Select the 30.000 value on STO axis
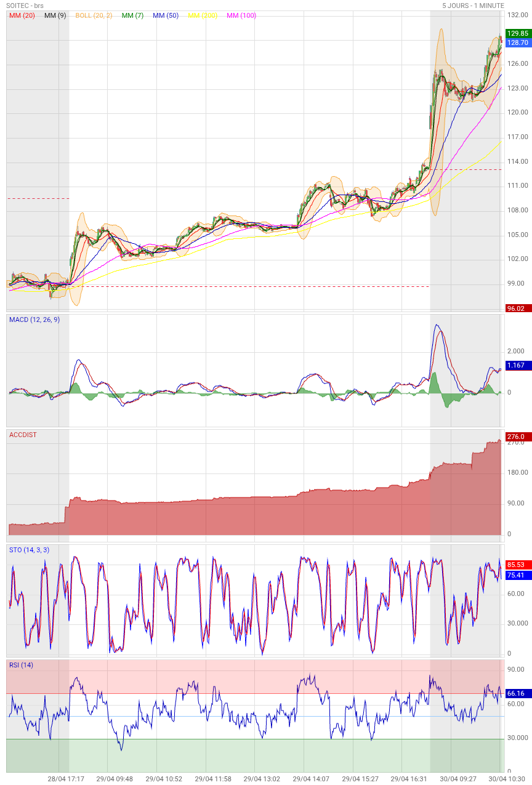The width and height of the screenshot is (532, 785). pos(518,624)
